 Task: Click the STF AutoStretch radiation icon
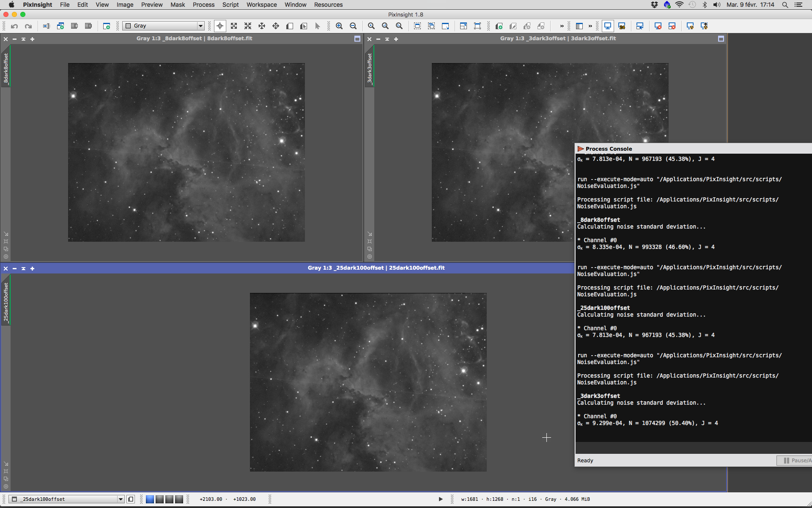tap(690, 26)
